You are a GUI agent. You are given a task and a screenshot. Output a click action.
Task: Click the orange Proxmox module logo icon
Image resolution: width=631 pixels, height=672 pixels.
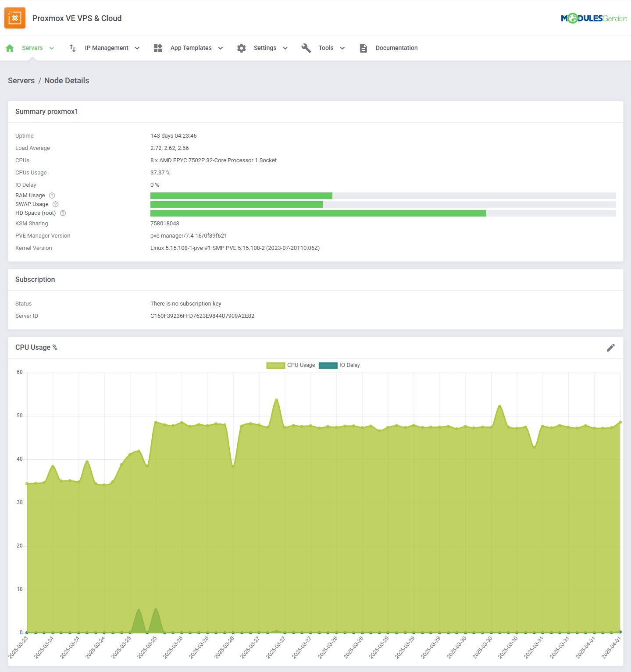(15, 18)
